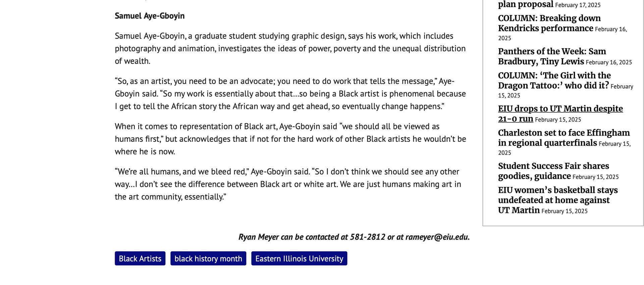This screenshot has height=285, width=644.
Task: Select the Eastern Illinois University tag
Action: click(299, 259)
